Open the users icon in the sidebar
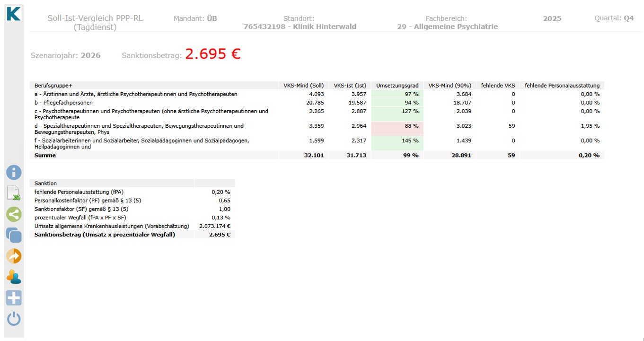 point(14,277)
